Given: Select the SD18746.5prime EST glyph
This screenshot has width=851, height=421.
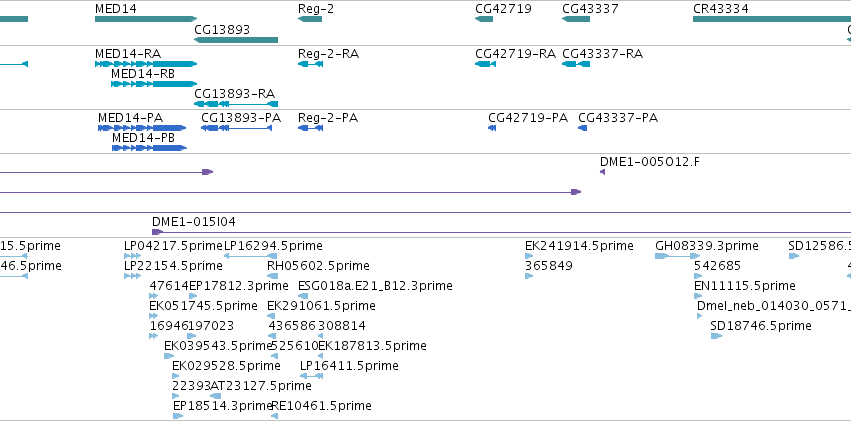Looking at the screenshot, I should point(716,336).
